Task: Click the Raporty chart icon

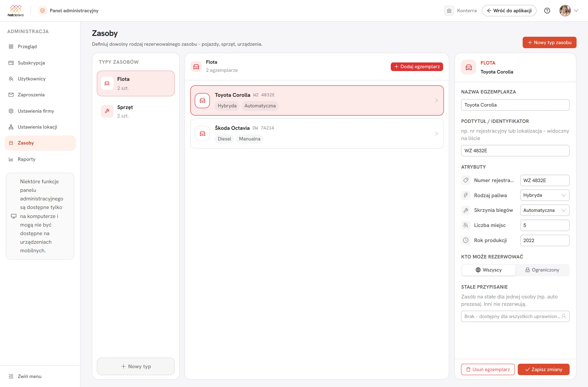Action: point(11,159)
